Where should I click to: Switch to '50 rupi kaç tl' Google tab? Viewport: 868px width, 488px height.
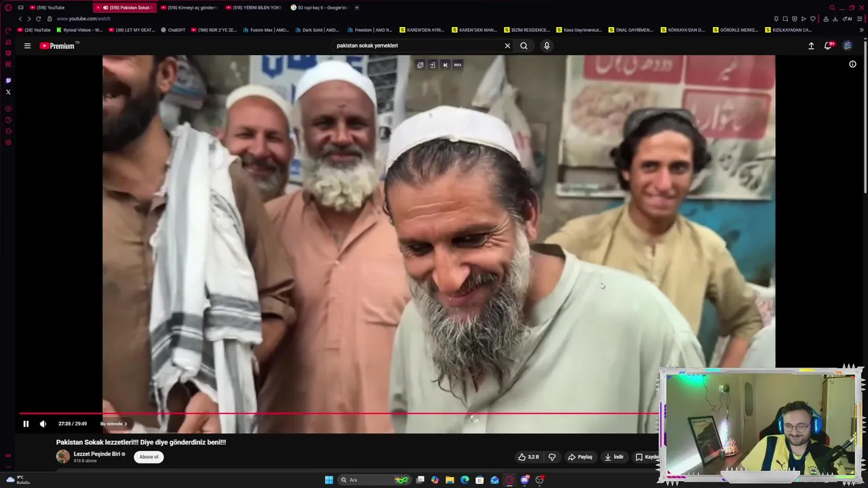(x=319, y=7)
